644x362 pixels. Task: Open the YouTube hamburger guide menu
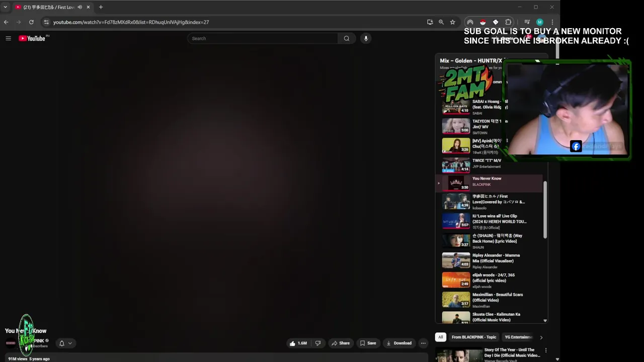point(8,38)
